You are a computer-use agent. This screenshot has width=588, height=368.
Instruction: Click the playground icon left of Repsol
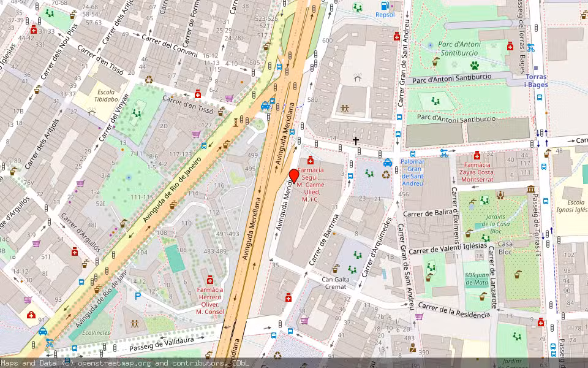[x=358, y=7]
